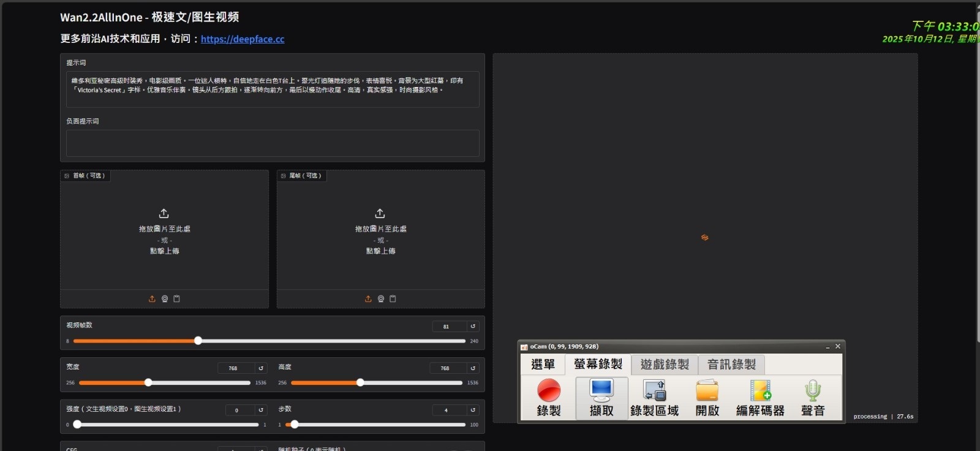Open the 編解碼器 codec settings
980x451 pixels.
(760, 397)
